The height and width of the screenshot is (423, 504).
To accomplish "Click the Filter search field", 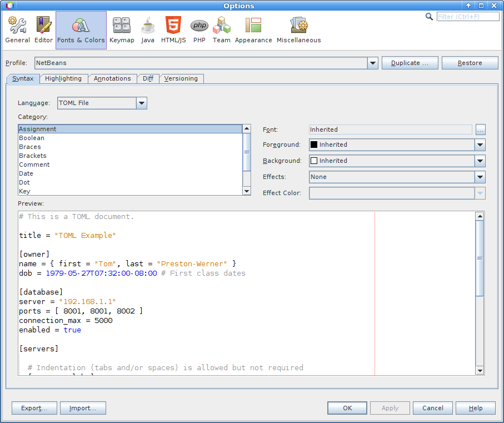I will point(467,17).
